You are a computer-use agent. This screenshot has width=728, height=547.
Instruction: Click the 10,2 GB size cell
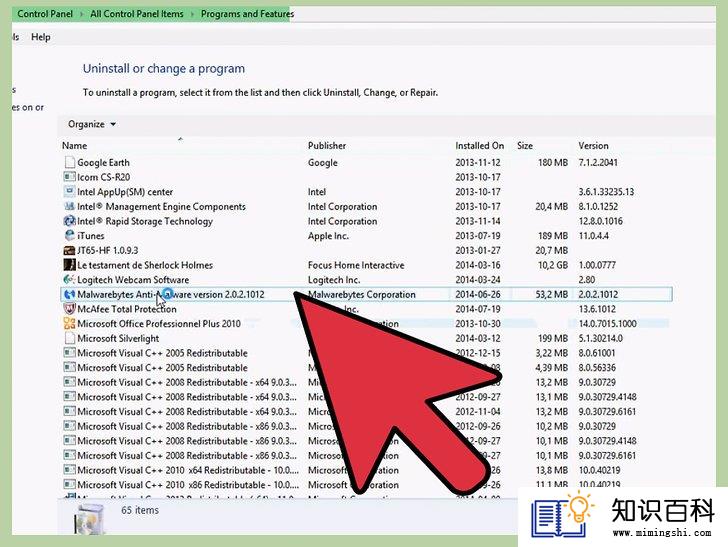tap(552, 265)
